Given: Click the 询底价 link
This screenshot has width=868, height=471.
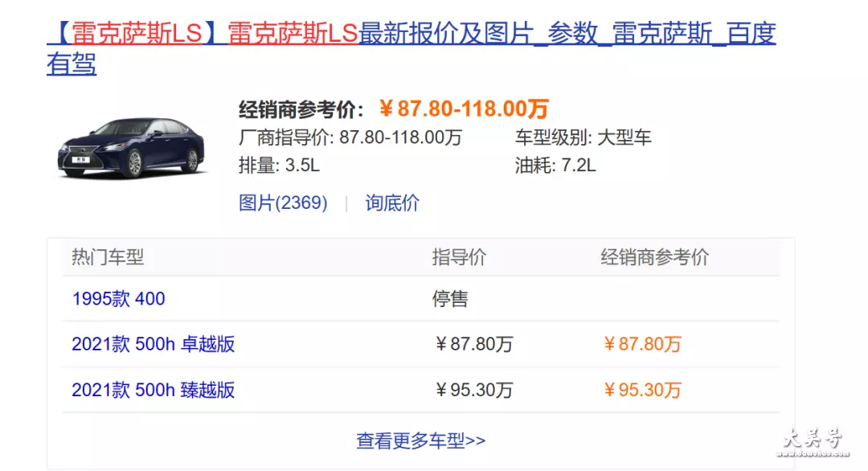Looking at the screenshot, I should tap(392, 203).
